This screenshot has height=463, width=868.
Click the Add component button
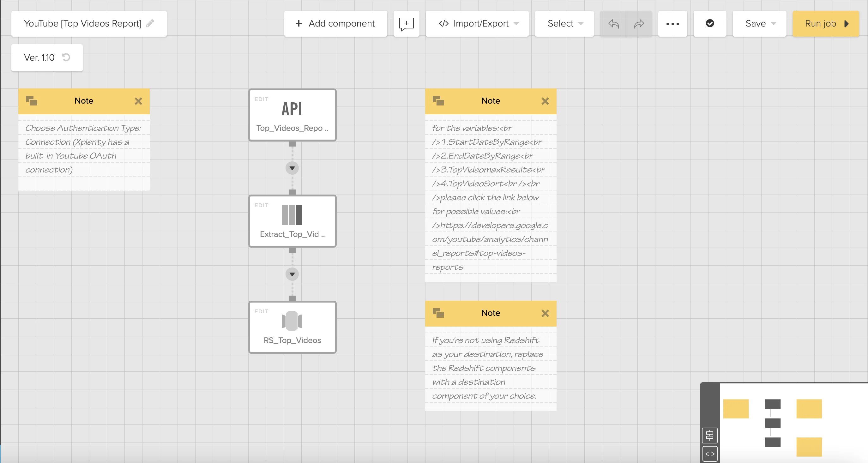click(335, 24)
